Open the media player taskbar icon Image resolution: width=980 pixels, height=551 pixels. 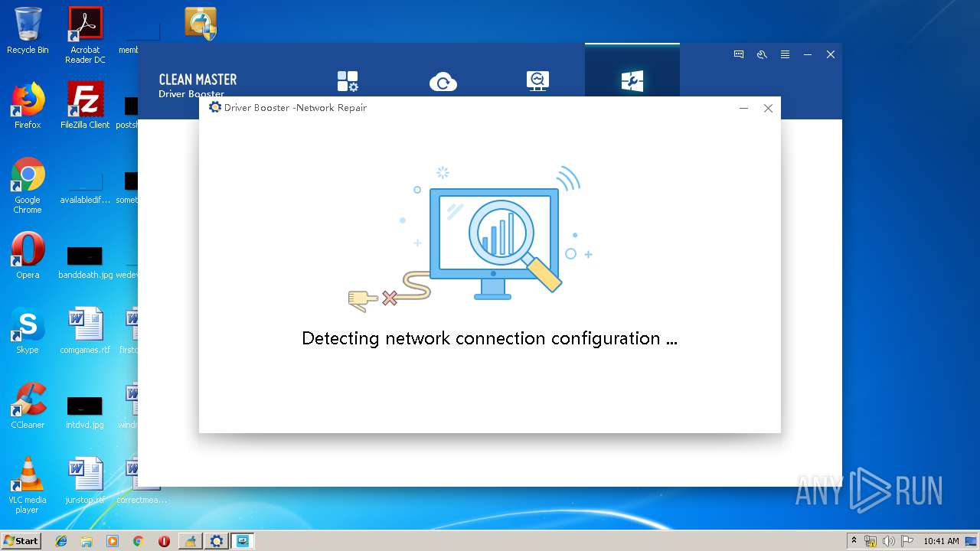tap(113, 541)
